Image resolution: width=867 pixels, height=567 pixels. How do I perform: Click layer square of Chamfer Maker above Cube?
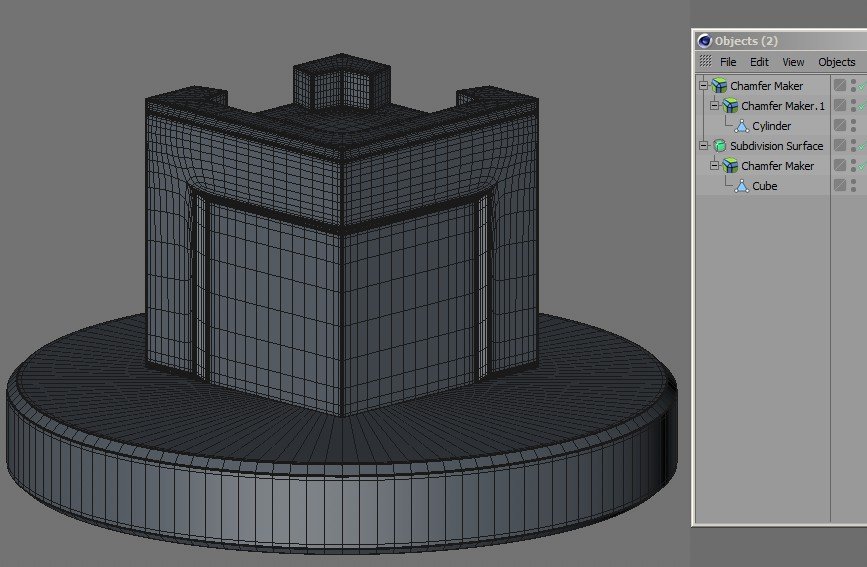tap(840, 165)
